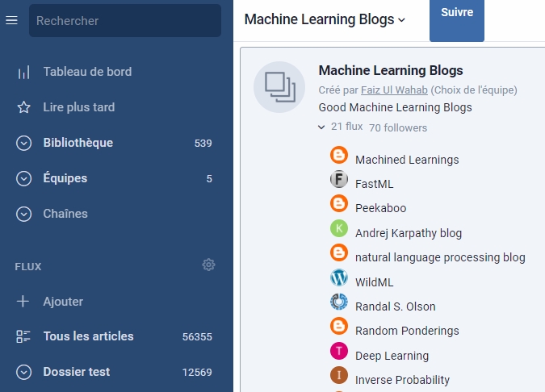Click the Lire plus tard star icon
Screen dimensions: 545x392
(23, 107)
